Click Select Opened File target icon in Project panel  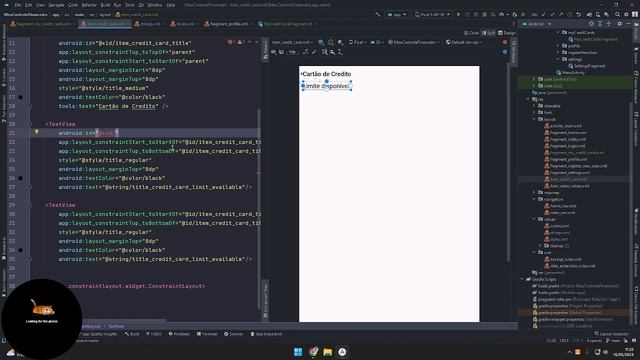click(x=591, y=24)
